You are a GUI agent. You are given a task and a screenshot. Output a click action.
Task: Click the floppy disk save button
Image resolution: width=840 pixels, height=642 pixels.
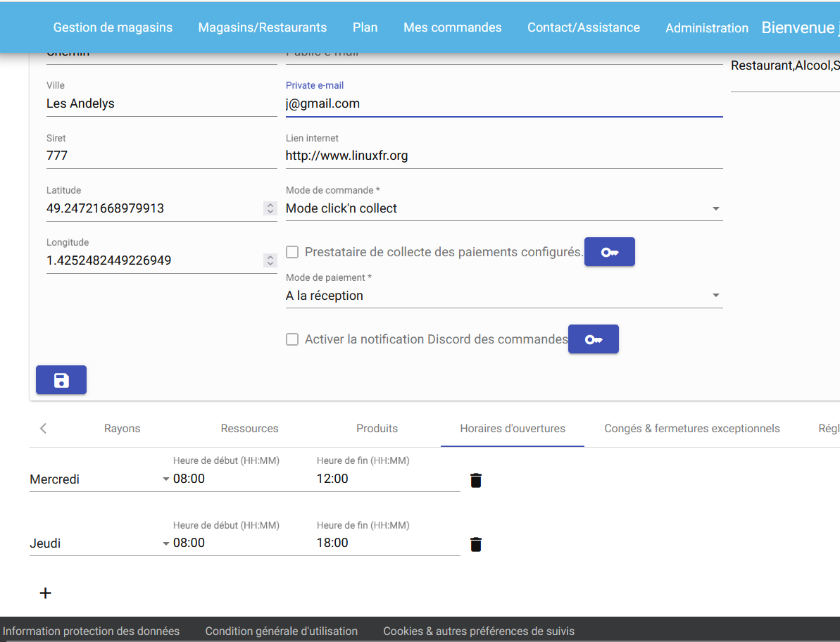point(61,380)
